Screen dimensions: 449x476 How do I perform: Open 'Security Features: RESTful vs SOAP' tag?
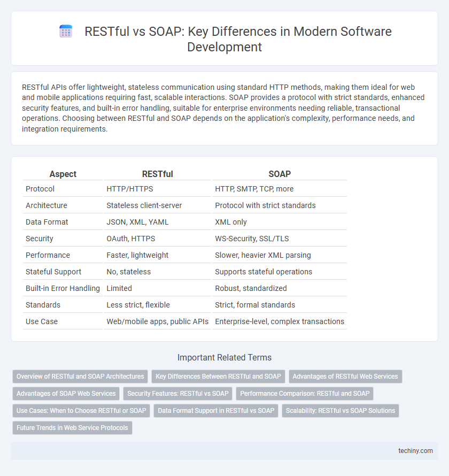pos(178,394)
